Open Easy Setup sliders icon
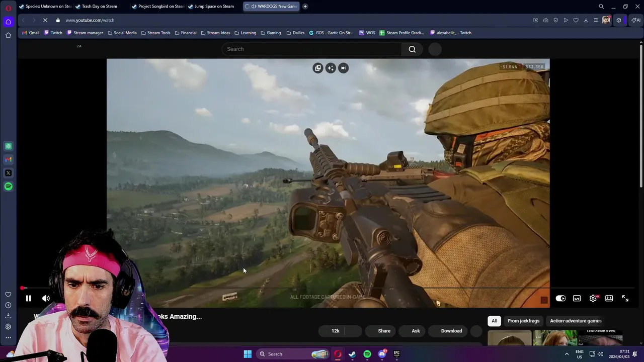The image size is (644, 362). click(x=596, y=20)
